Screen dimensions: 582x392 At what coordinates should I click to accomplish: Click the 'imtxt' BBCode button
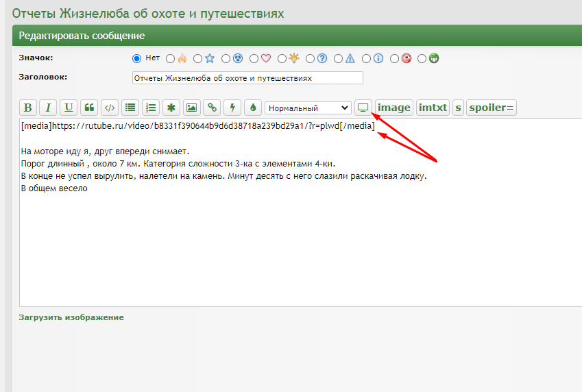[x=433, y=108]
